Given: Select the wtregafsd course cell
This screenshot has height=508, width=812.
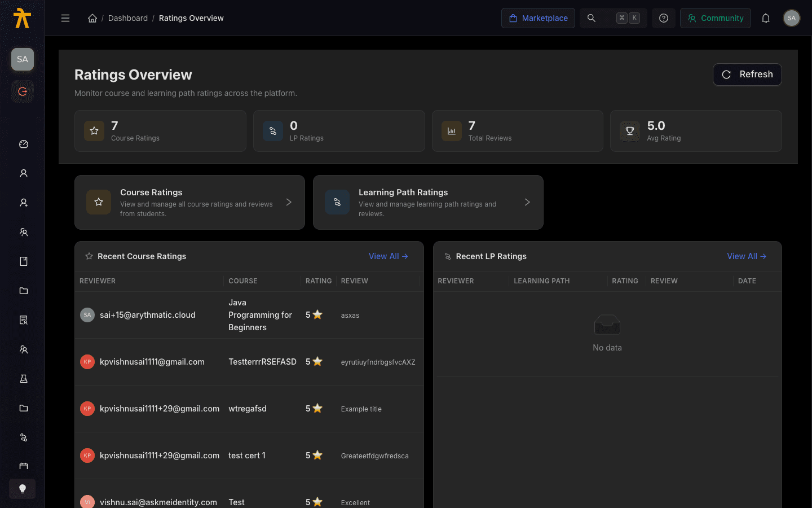Looking at the screenshot, I should point(248,409).
